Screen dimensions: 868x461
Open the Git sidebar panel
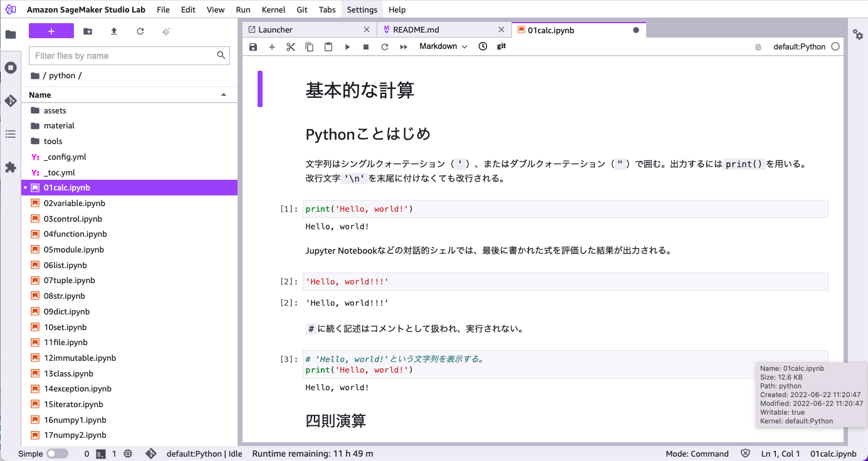click(11, 101)
